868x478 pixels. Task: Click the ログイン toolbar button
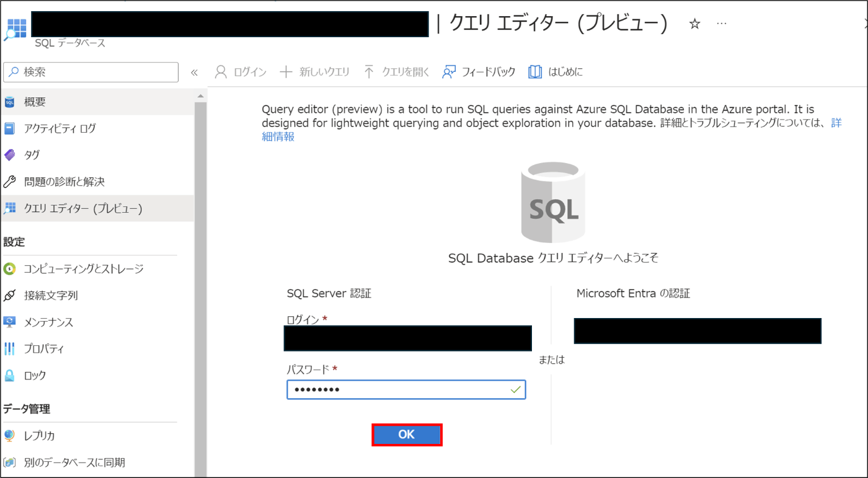click(241, 72)
